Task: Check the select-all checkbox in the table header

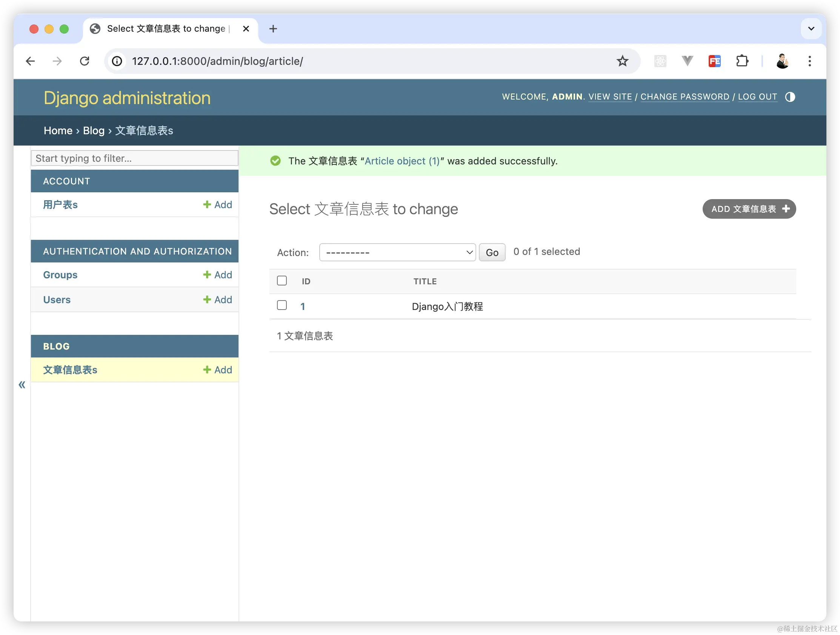Action: coord(282,281)
